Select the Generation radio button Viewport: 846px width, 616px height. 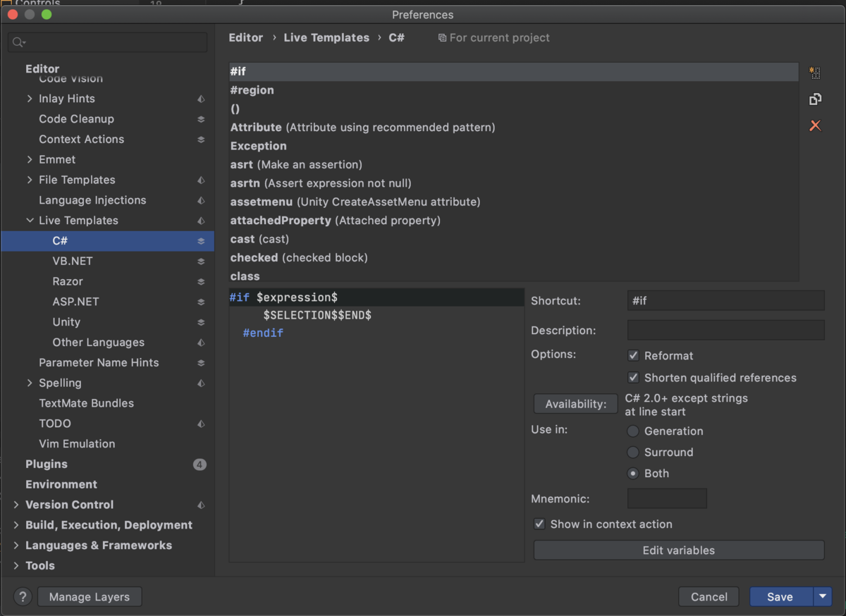633,431
